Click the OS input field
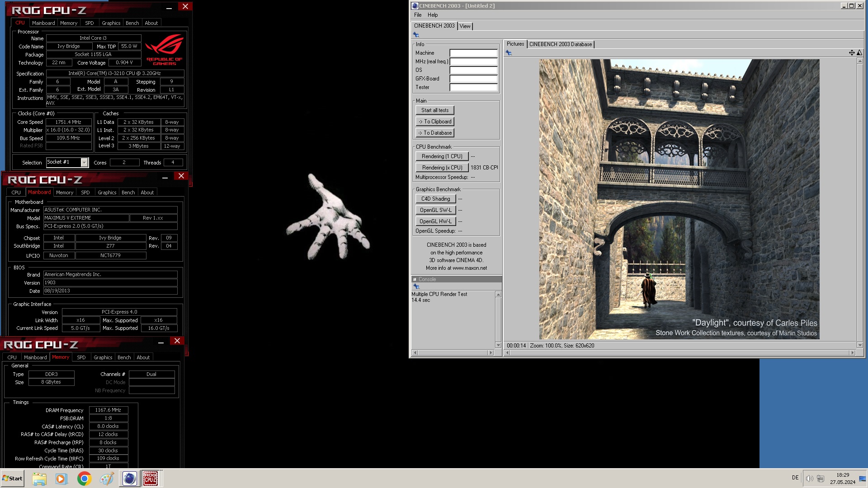The image size is (868, 488). [473, 70]
